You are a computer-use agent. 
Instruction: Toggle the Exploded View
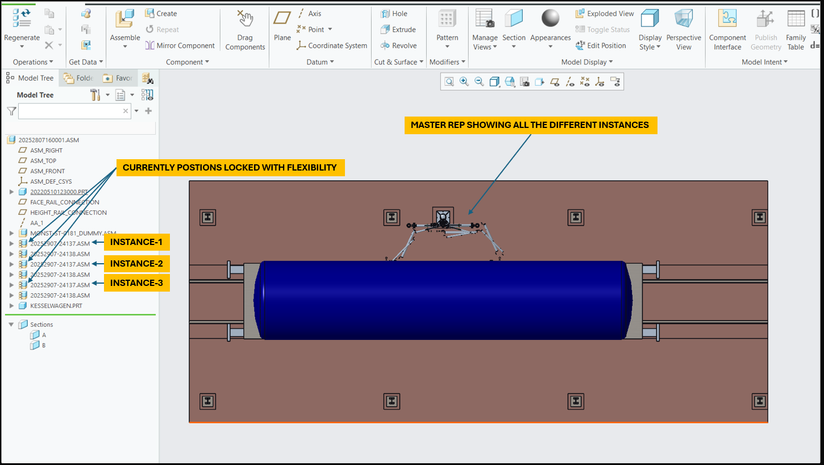(604, 14)
